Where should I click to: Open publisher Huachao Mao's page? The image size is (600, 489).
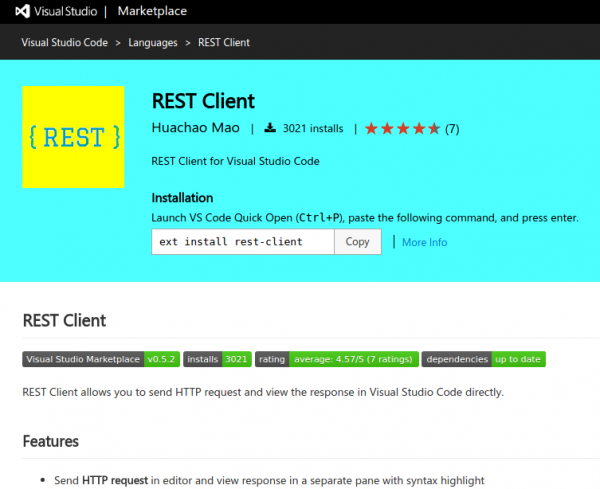pyautogui.click(x=196, y=128)
